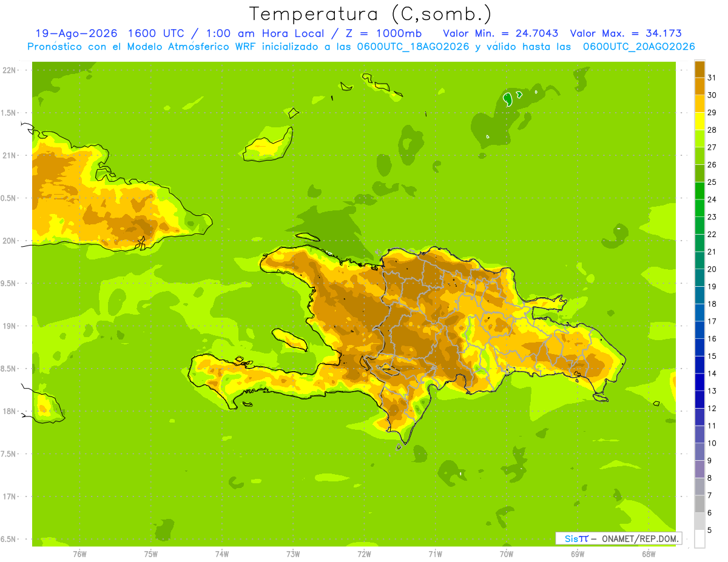This screenshot has height=562, width=728.
Task: Select the "0600UTC_18AGO2026" initialization time text
Action: point(412,47)
